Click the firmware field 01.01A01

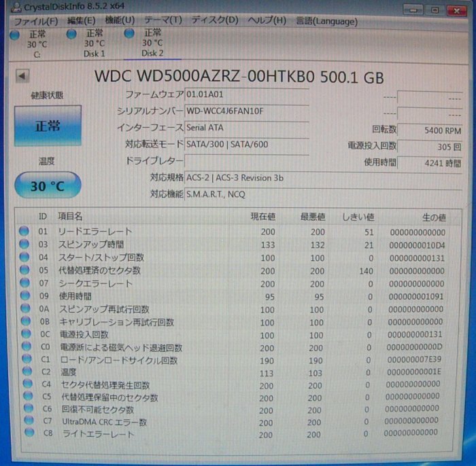click(247, 95)
